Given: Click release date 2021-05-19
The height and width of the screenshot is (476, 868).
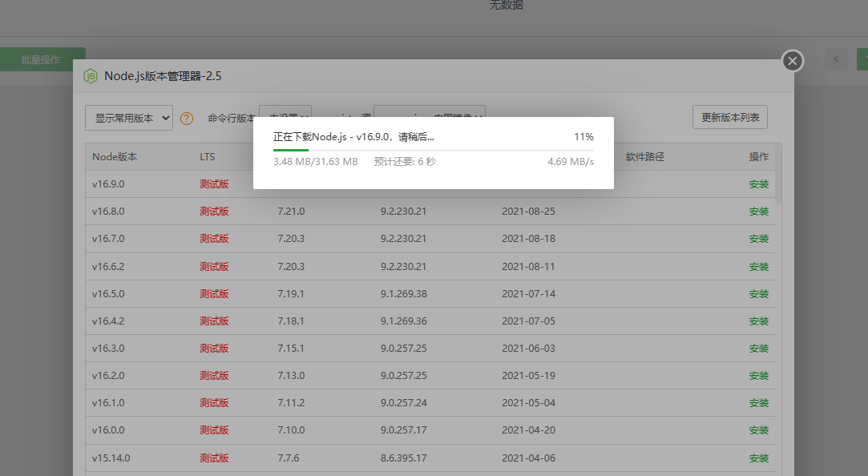Looking at the screenshot, I should (x=528, y=375).
